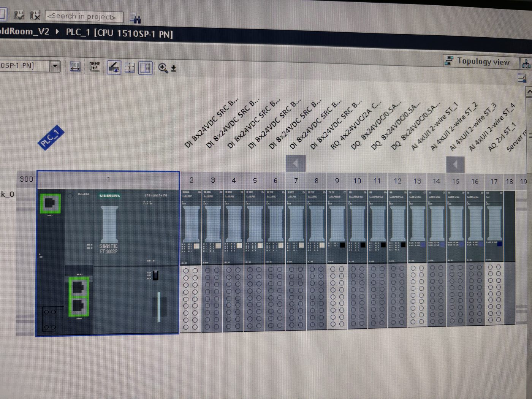532x399 pixels.
Task: Click the lower port of the lower green pair
Action: 78,306
